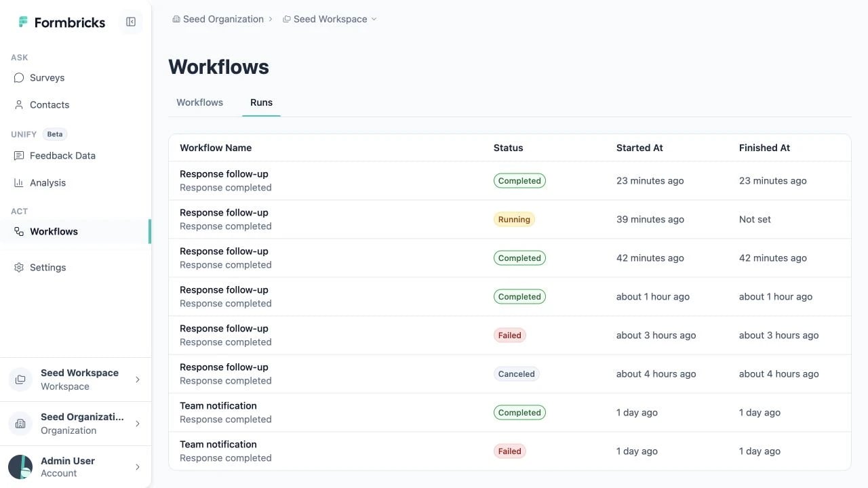Open the run started 23 minutes ago
This screenshot has height=488, width=868.
point(510,181)
